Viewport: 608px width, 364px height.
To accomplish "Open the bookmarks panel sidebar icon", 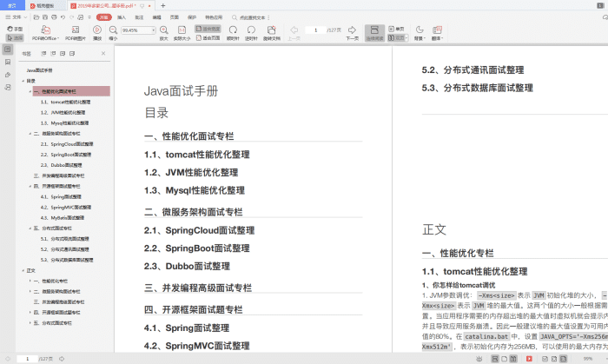I will pyautogui.click(x=8, y=50).
